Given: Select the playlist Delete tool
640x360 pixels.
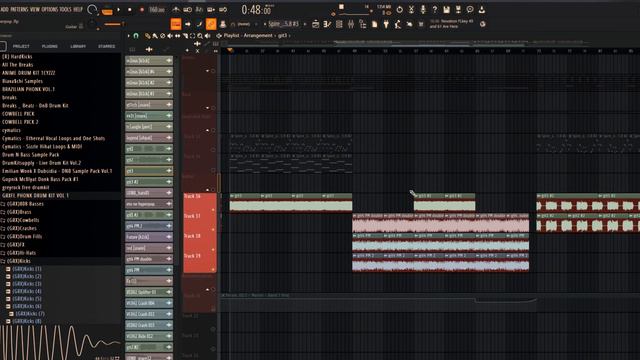Looking at the screenshot, I should 162,36.
